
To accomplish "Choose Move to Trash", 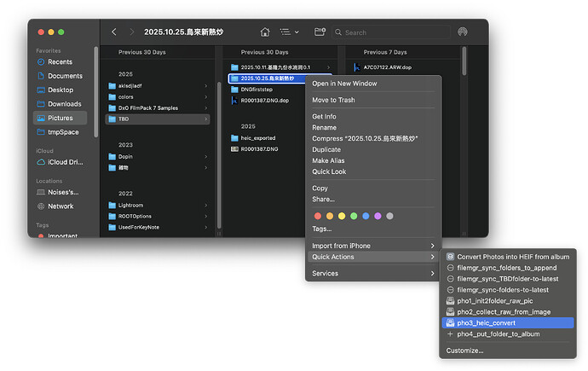I will click(373, 100).
